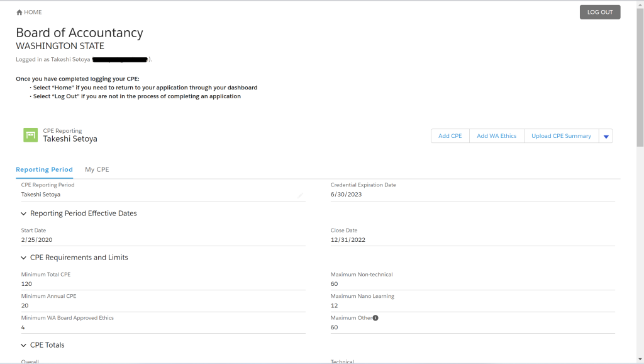This screenshot has height=364, width=644.
Task: Click the Minimum Annual CPE value 20
Action: click(x=25, y=305)
